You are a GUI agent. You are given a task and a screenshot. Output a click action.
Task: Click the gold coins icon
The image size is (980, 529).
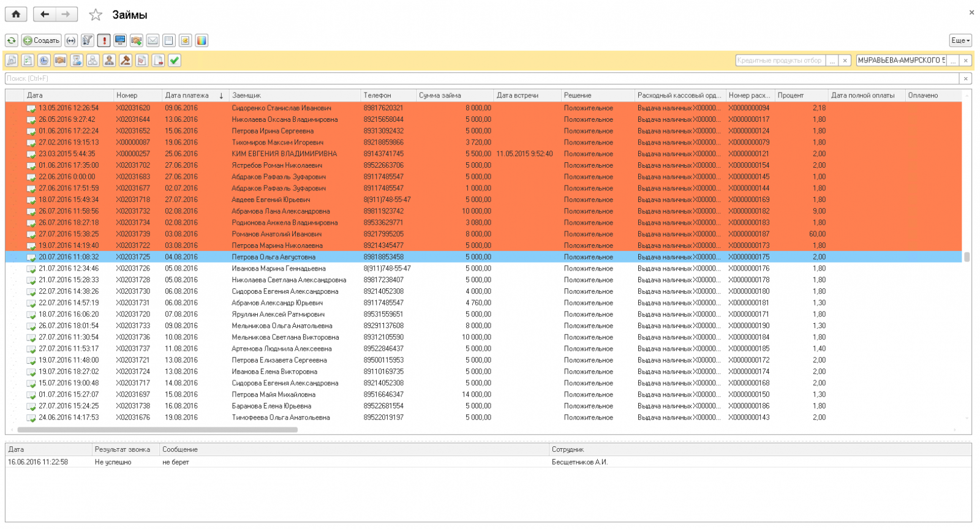coord(185,40)
